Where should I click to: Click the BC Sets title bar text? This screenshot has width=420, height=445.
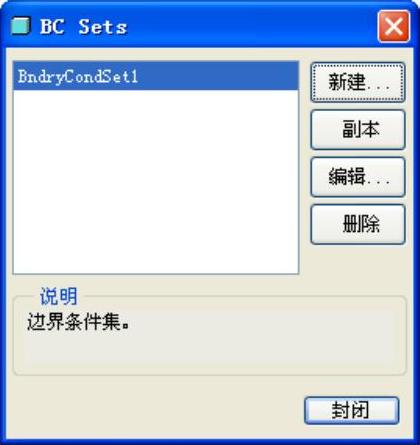coord(83,26)
